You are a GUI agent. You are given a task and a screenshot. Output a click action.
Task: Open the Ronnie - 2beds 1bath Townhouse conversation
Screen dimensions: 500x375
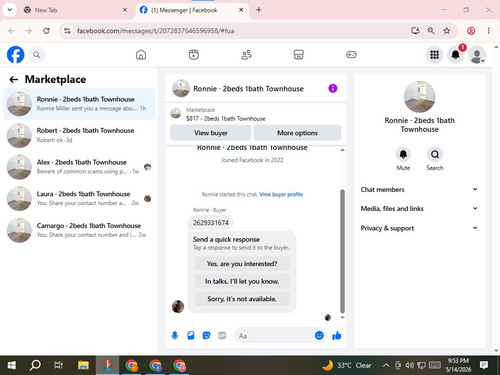tap(79, 104)
